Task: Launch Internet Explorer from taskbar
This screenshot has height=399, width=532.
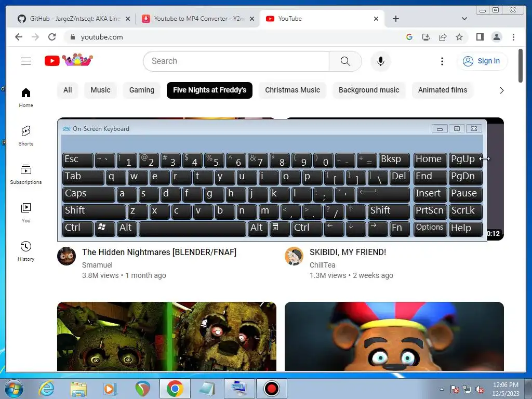Action: coord(46,389)
